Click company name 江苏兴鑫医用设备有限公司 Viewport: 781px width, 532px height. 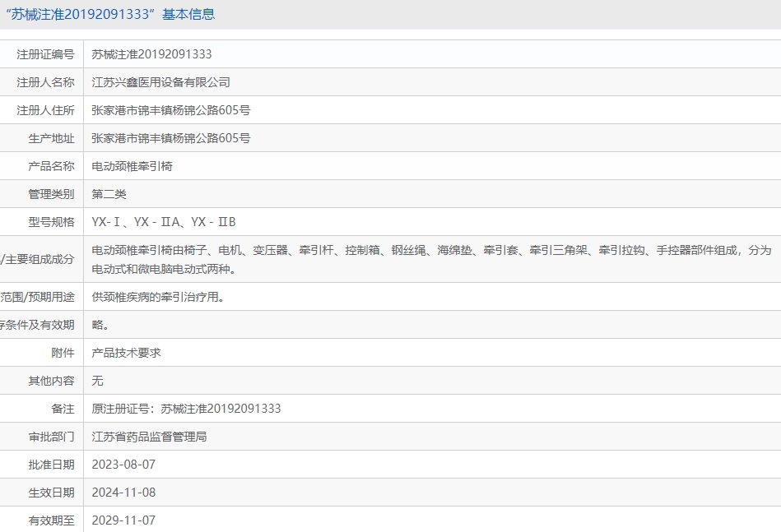(x=160, y=82)
